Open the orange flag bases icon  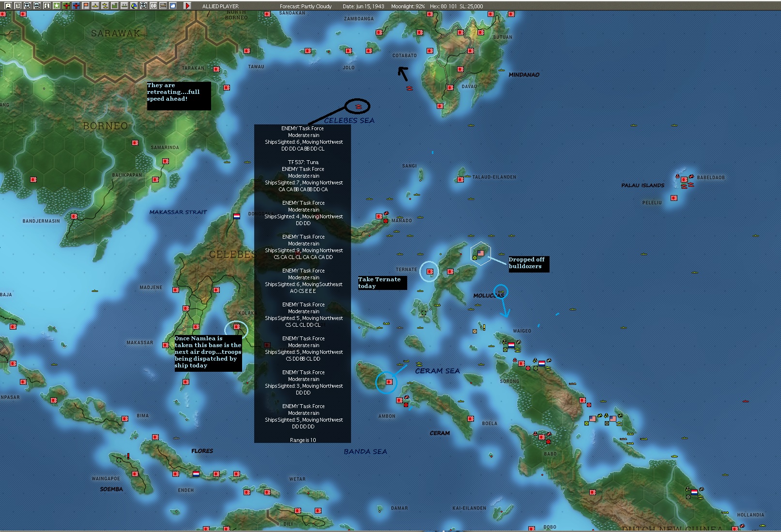pyautogui.click(x=86, y=6)
